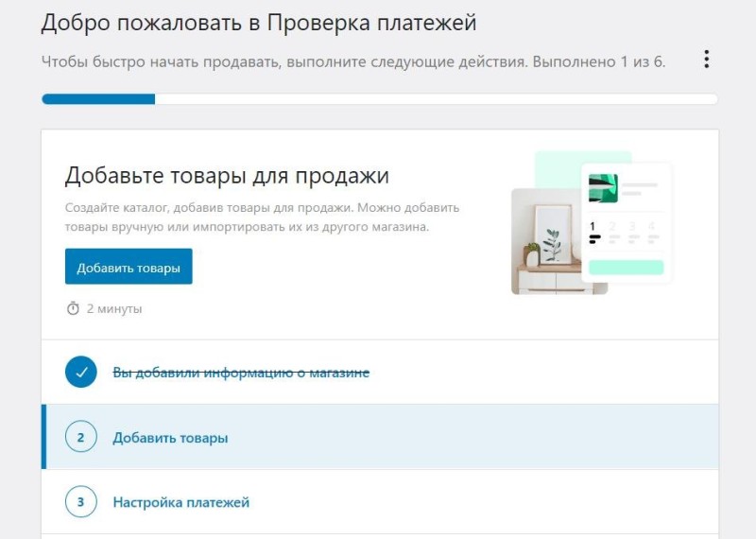Click the blue 'Добавить товары' button
756x539 pixels.
click(x=129, y=267)
